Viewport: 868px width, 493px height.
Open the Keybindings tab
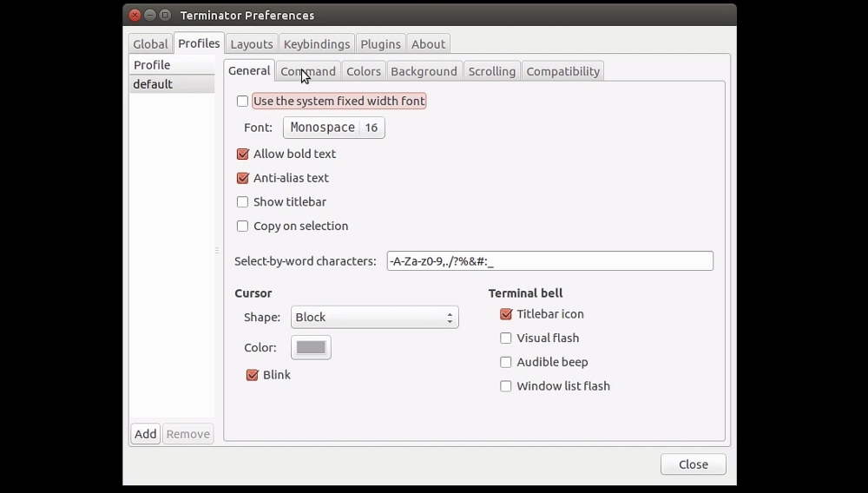click(x=317, y=44)
